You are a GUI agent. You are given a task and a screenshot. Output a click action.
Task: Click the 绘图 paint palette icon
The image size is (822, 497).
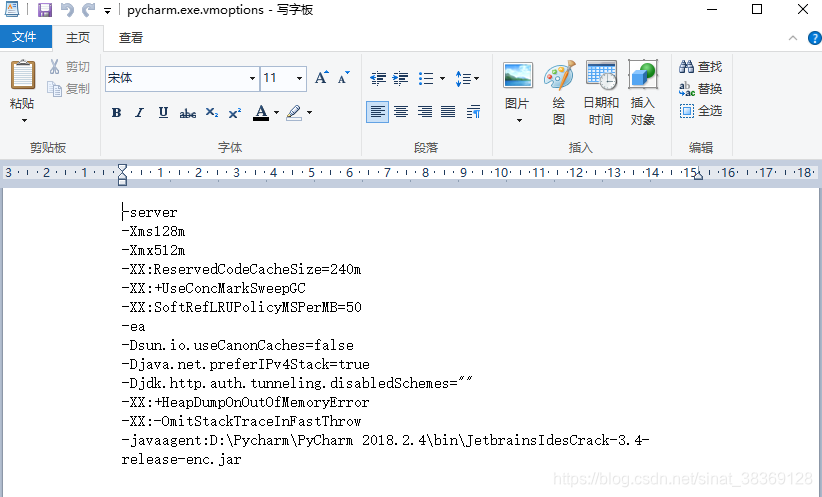point(559,74)
